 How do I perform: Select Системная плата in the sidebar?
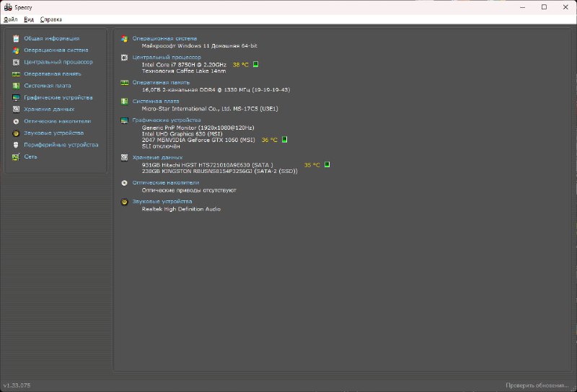point(48,86)
